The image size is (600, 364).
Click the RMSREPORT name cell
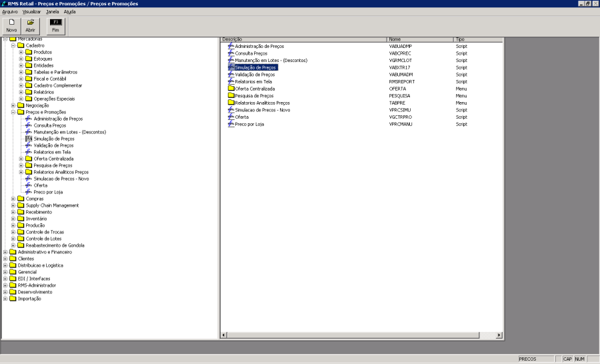(402, 81)
